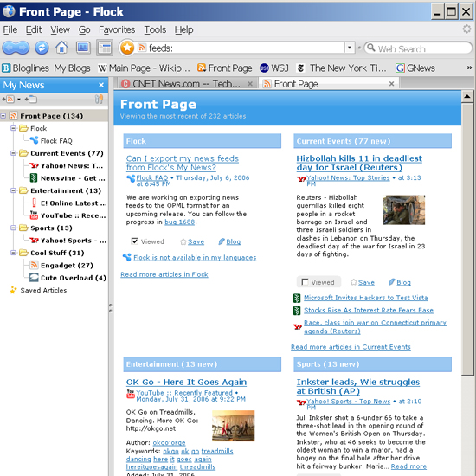Close the My News sidebar
The height and width of the screenshot is (476, 476).
pos(101,86)
